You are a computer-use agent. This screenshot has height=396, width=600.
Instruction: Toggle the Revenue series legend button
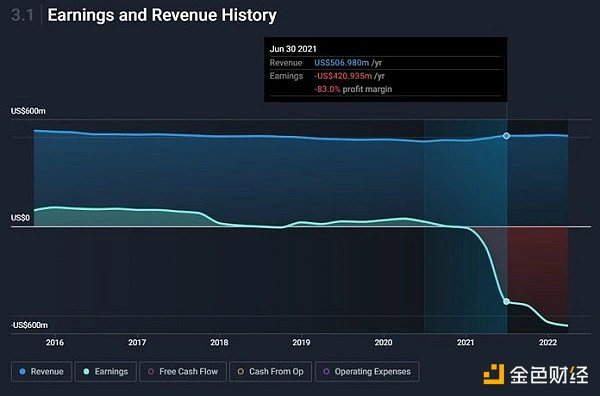pyautogui.click(x=41, y=372)
